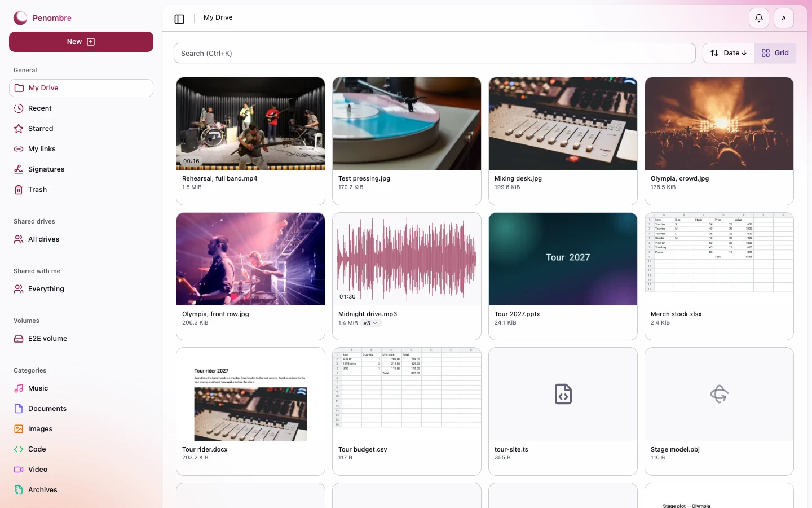Screen dimensions: 812x508
Task: Open the account avatar labeled A
Action: click(784, 18)
